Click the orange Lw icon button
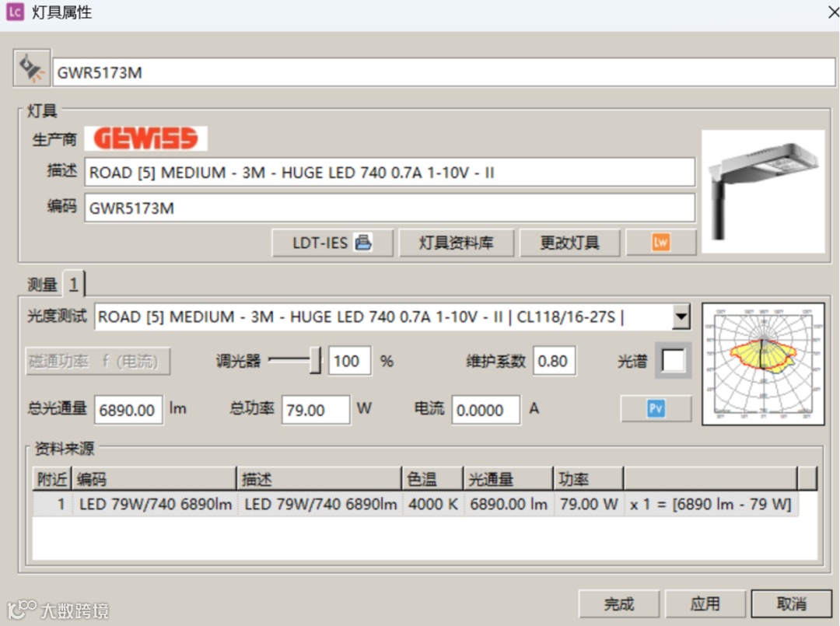Viewport: 840px width, 626px height. 661,243
